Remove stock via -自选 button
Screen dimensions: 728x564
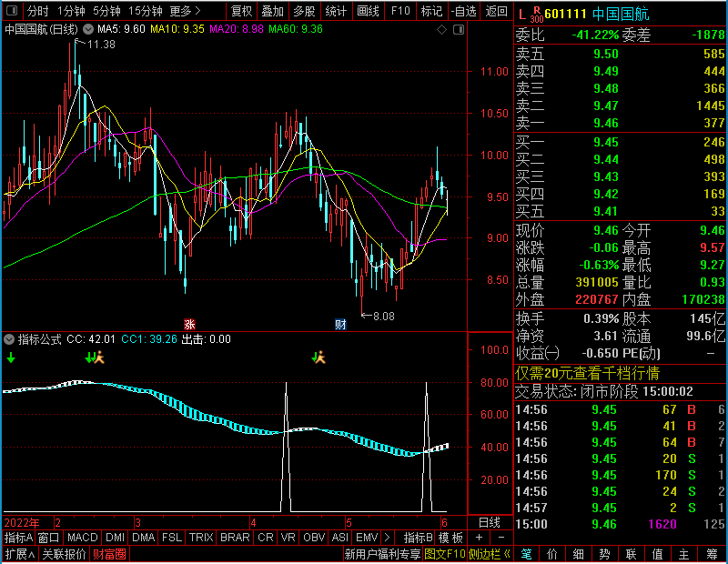(464, 11)
